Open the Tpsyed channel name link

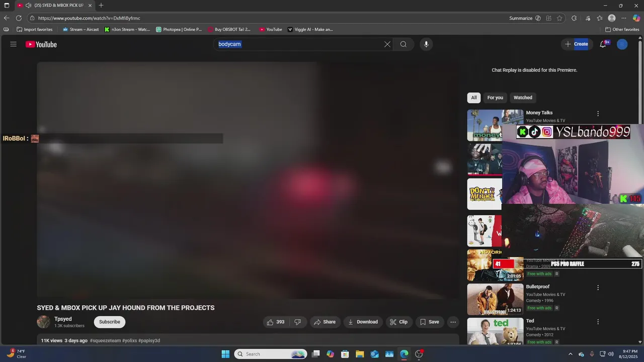click(x=63, y=319)
